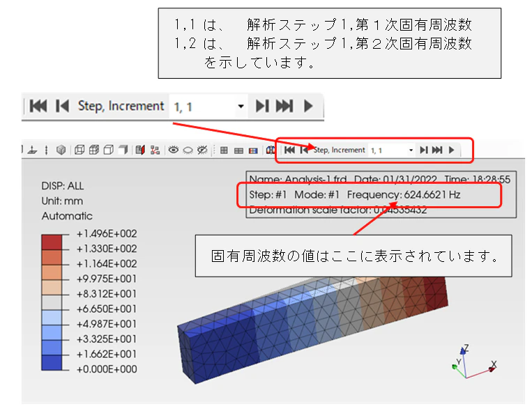Select the 'Deformation scale factor' line
Viewport: 532px width, 411px height.
click(338, 210)
